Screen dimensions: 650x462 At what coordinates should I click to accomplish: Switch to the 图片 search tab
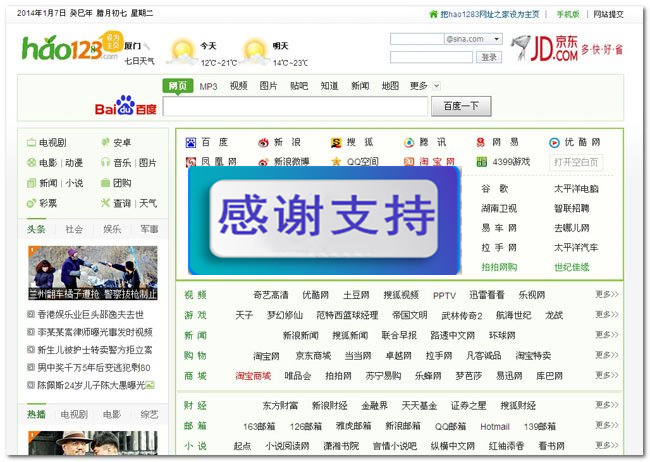tap(268, 86)
